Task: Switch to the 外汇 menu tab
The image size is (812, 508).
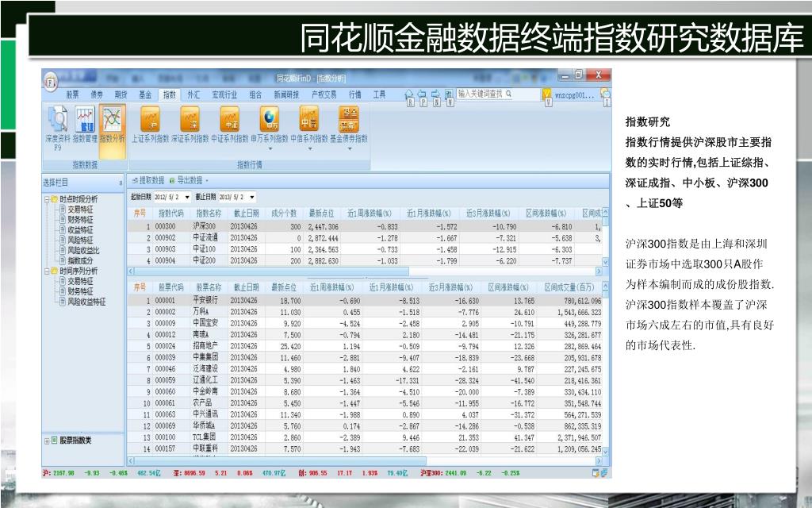Action: click(193, 94)
